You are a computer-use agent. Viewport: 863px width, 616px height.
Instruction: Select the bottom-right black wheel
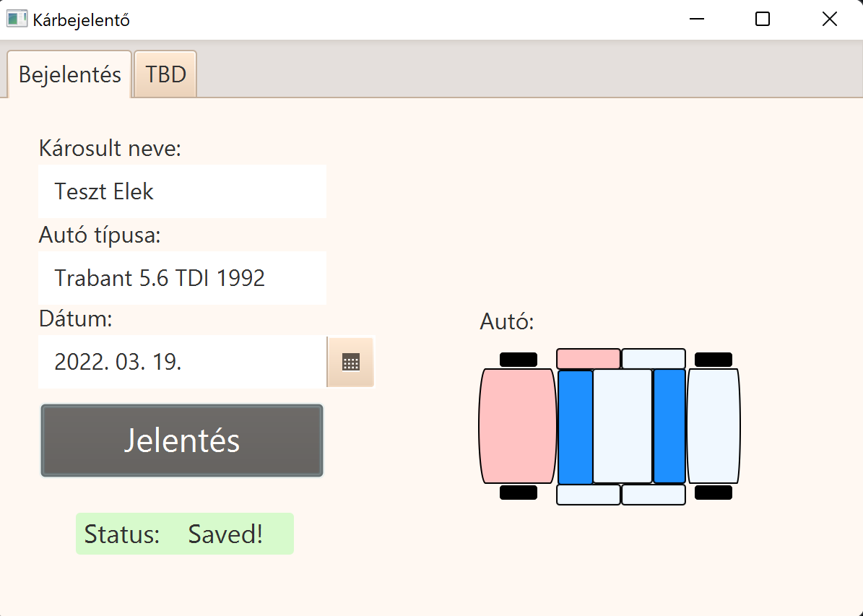tap(714, 493)
